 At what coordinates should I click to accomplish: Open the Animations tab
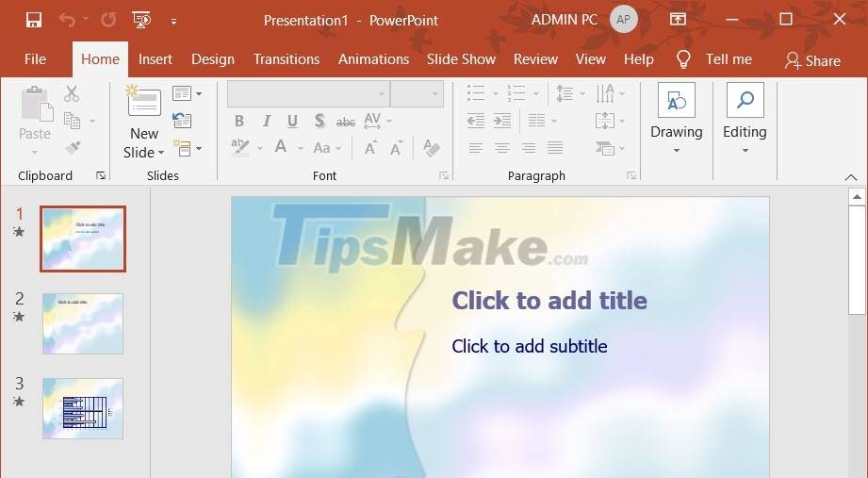coord(373,59)
